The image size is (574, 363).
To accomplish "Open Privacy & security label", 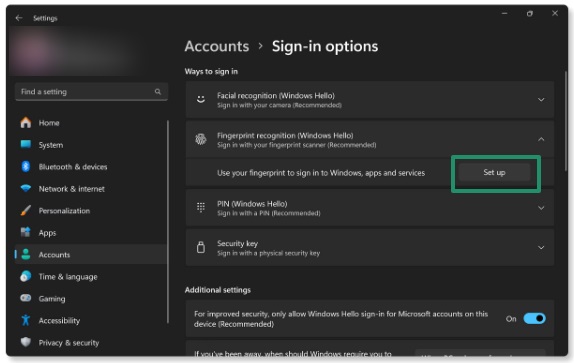I will 69,343.
